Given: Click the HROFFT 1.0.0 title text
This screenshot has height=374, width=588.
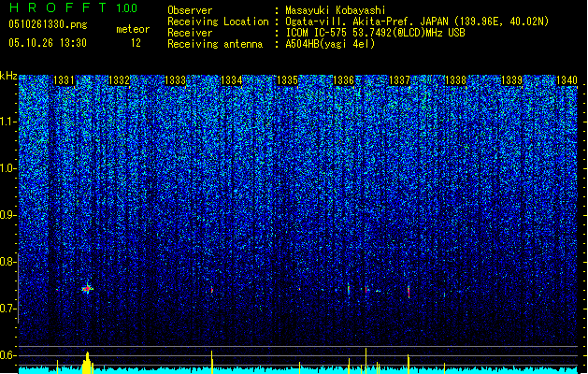Looking at the screenshot, I should (x=74, y=7).
